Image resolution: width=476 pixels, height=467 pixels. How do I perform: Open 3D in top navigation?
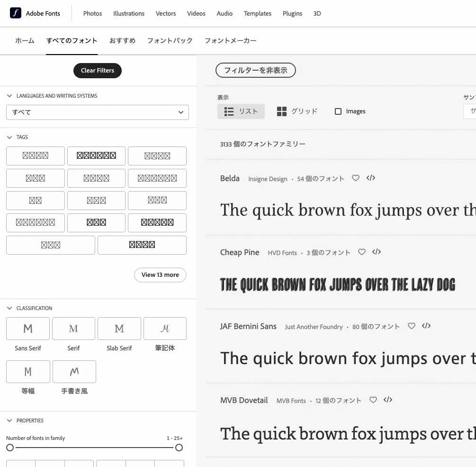pyautogui.click(x=317, y=13)
